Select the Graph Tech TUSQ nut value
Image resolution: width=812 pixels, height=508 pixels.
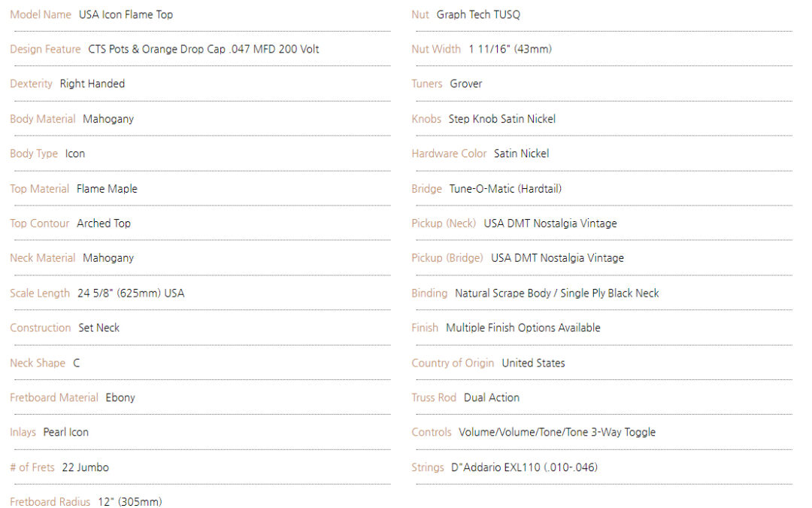click(478, 14)
